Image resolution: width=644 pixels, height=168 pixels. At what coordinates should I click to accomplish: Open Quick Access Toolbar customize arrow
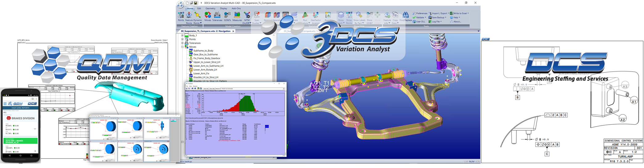pos(201,3)
